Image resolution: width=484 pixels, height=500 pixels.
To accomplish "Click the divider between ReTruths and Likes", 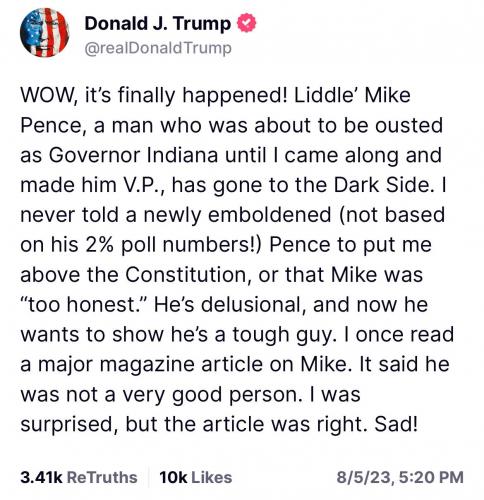I will pos(149,477).
